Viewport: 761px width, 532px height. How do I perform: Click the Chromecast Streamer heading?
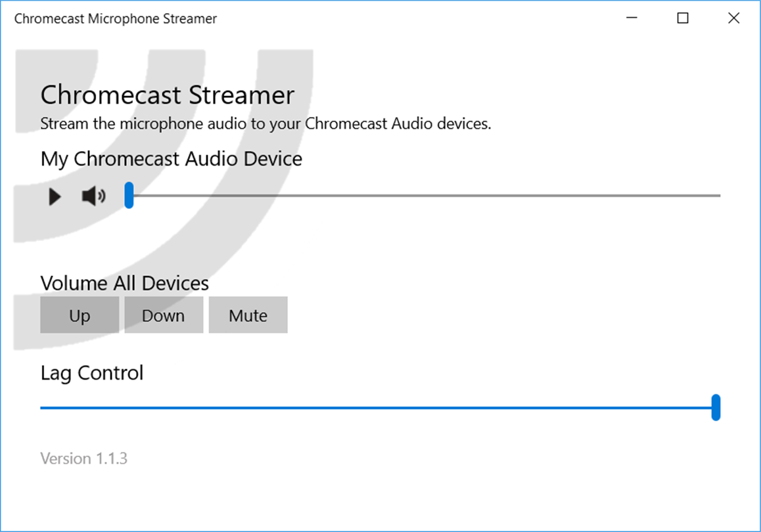pos(167,95)
